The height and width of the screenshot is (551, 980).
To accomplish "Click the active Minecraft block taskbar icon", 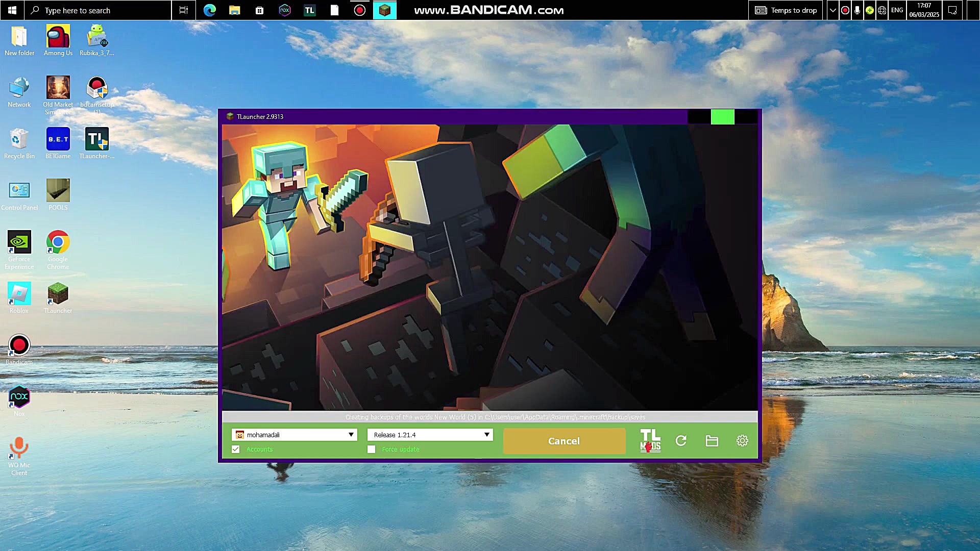I will [x=385, y=10].
